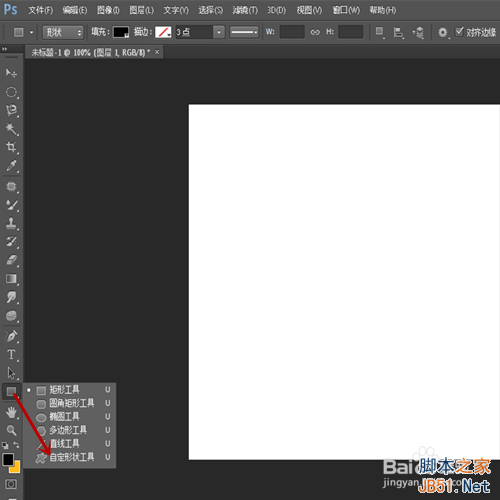Open the 3D menu
This screenshot has width=500, height=500.
pos(276,10)
